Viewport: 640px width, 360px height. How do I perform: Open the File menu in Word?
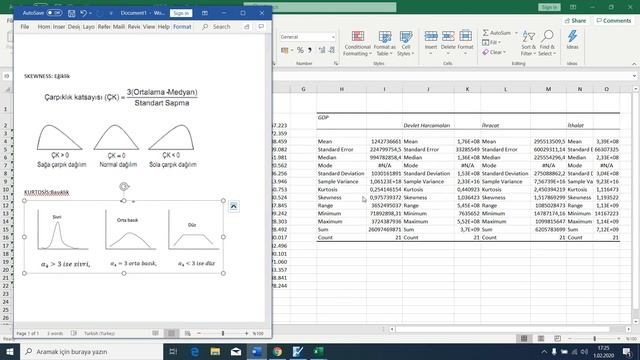(25, 27)
